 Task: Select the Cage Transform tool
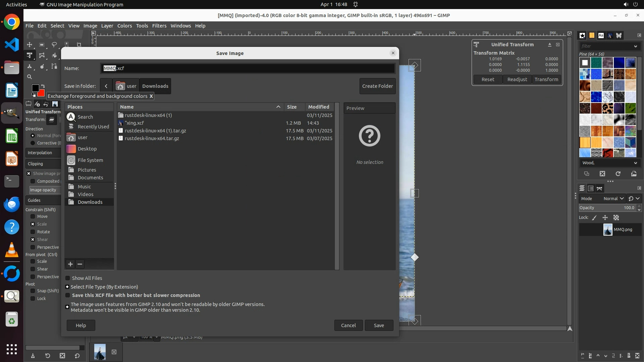[42, 56]
